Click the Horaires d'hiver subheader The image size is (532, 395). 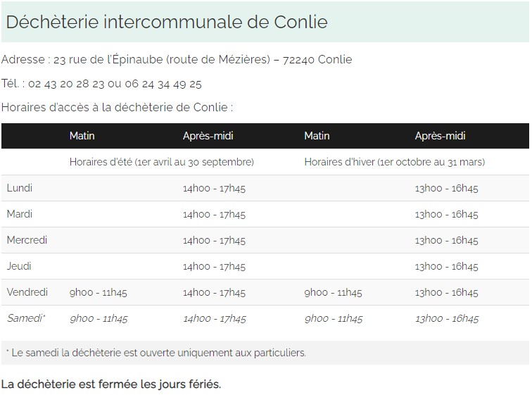pos(394,162)
